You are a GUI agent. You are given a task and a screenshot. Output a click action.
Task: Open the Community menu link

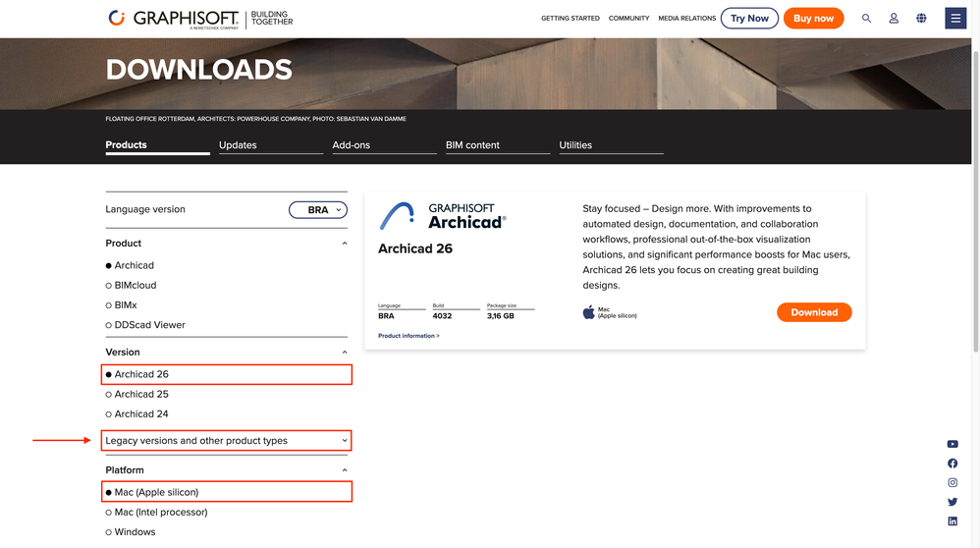pos(628,18)
